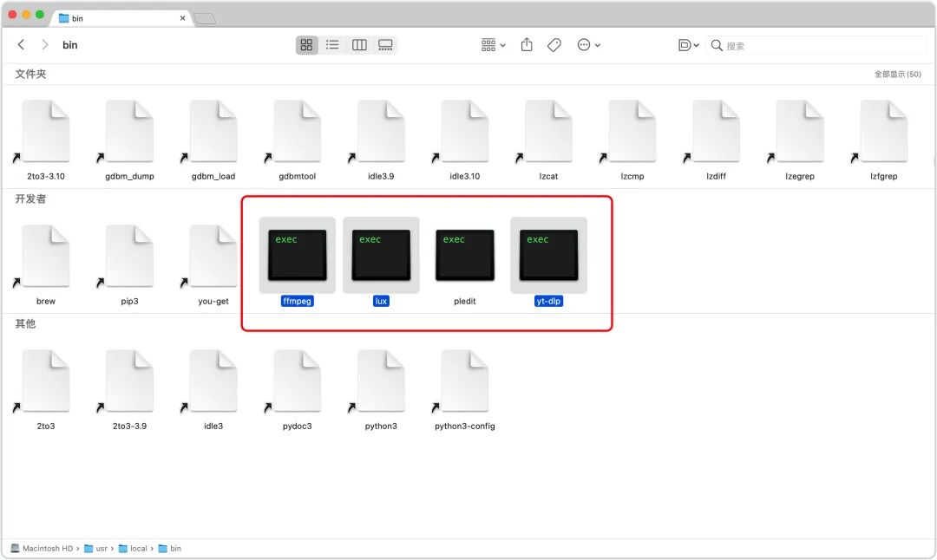The image size is (937, 560).
Task: Select the idle3 file icon
Action: pos(213,381)
